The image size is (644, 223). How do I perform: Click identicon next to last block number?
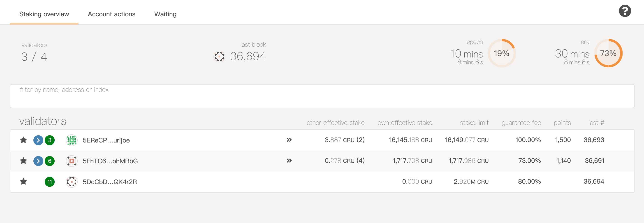coord(219,56)
